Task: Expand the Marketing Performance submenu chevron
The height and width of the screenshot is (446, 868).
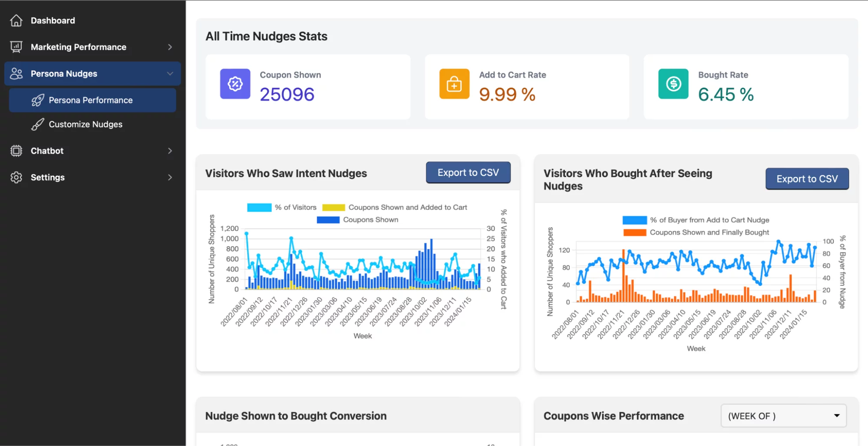Action: click(x=170, y=47)
